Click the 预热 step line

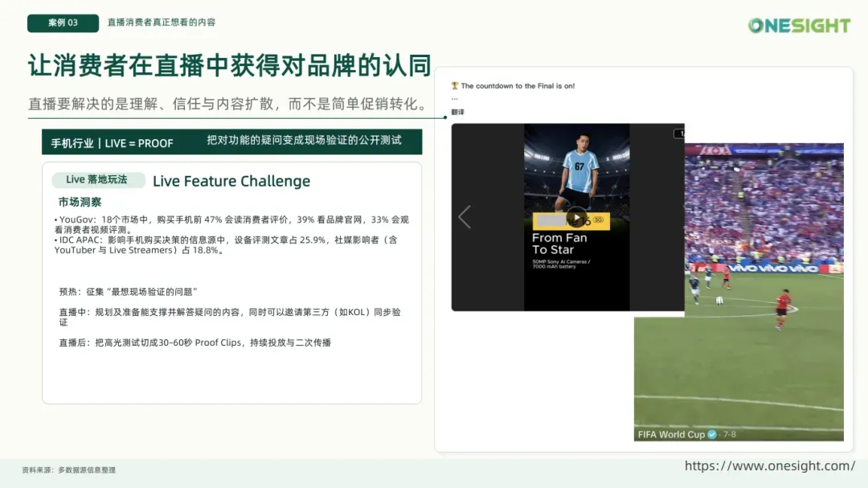128,292
